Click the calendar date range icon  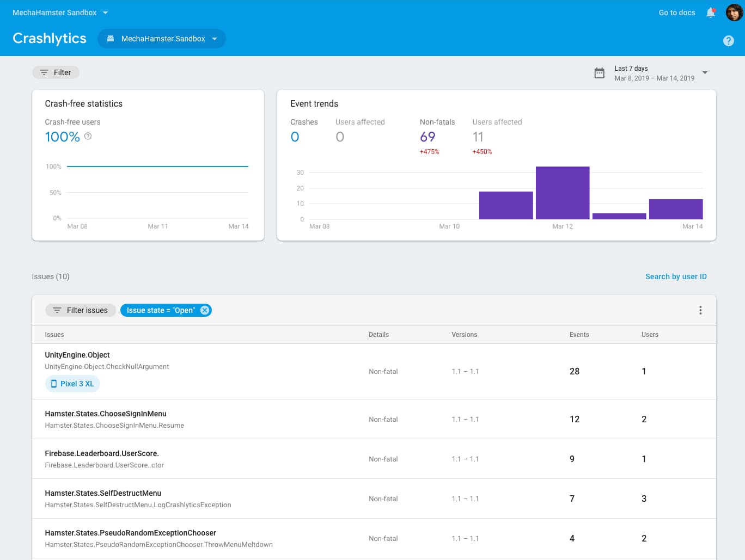pos(599,73)
